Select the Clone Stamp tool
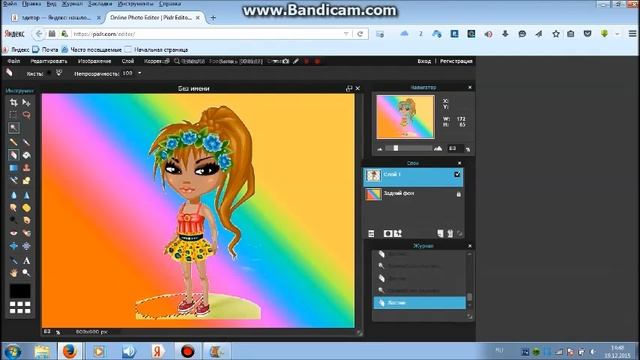The height and width of the screenshot is (360, 640). (27, 168)
